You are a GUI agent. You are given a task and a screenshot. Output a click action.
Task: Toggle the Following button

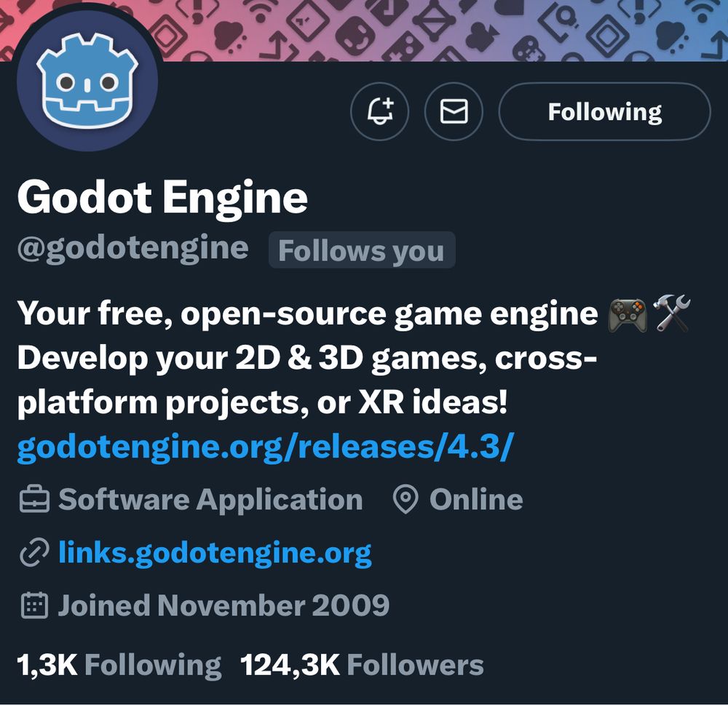point(604,111)
